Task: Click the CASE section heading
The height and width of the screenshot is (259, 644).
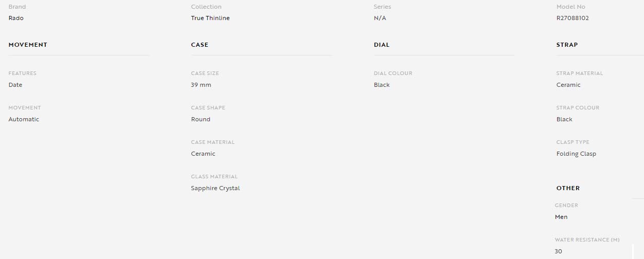Action: (200, 45)
